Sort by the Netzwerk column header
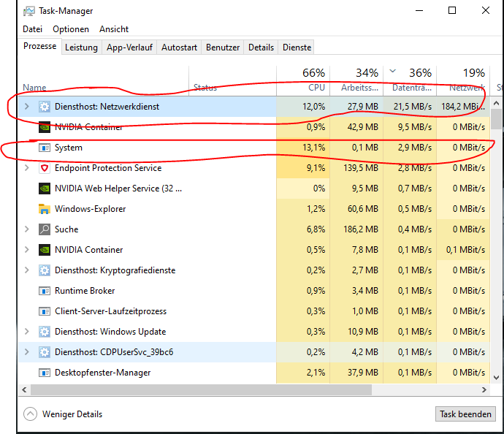The width and height of the screenshot is (504, 434). coord(464,80)
